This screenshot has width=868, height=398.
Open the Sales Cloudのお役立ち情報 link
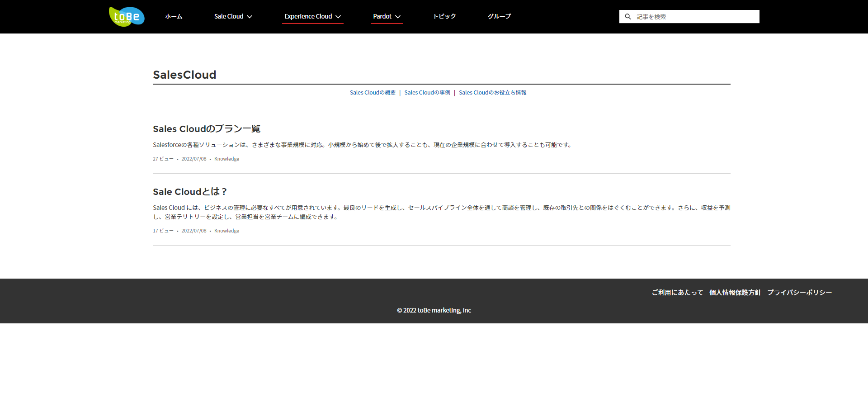pyautogui.click(x=493, y=92)
